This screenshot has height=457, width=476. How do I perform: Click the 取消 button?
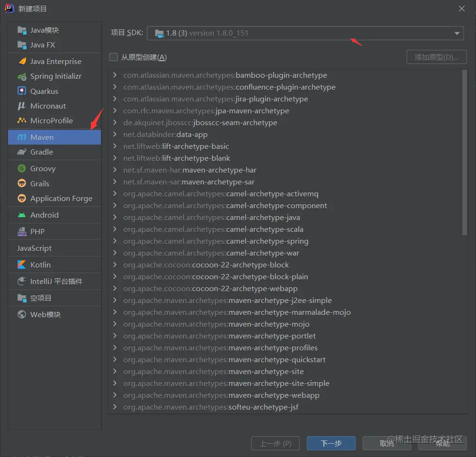(387, 443)
